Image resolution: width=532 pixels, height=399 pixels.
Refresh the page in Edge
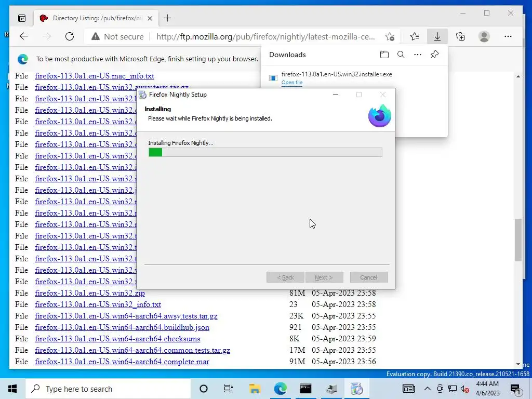point(70,36)
